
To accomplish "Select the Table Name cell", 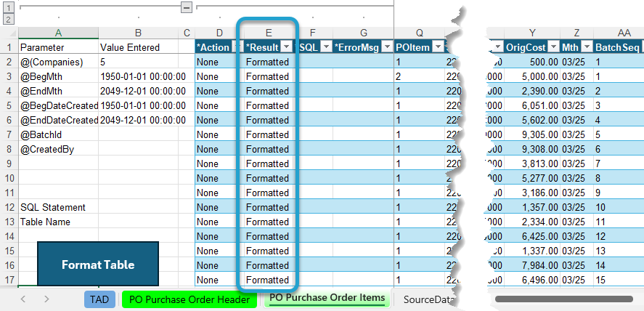I will pyautogui.click(x=58, y=222).
